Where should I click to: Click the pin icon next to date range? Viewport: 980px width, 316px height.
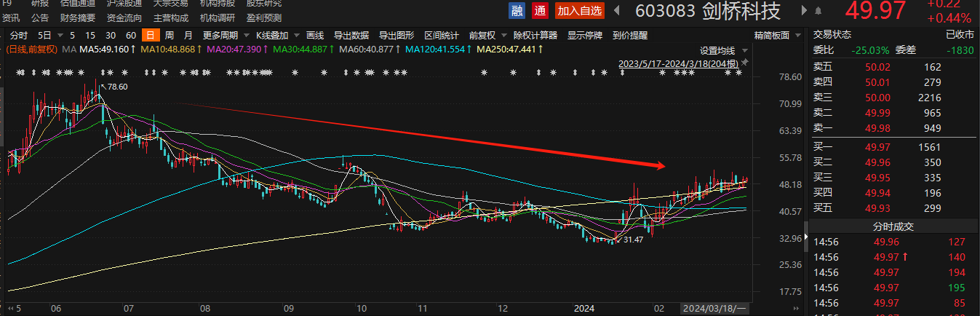click(744, 63)
